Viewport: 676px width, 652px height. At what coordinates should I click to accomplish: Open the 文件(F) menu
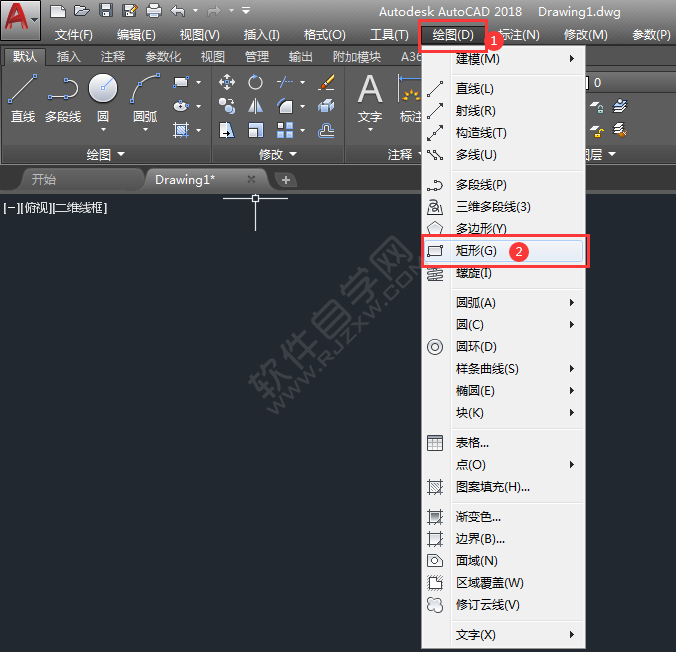tap(73, 34)
